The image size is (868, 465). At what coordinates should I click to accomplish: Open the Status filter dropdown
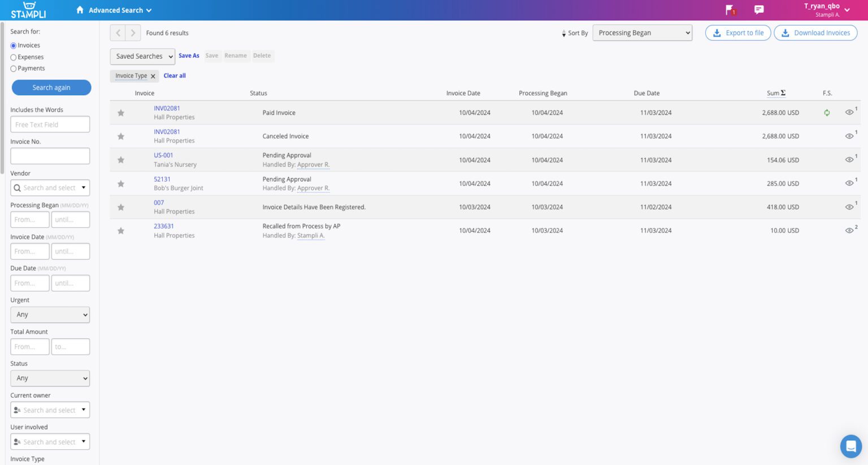[x=50, y=378]
